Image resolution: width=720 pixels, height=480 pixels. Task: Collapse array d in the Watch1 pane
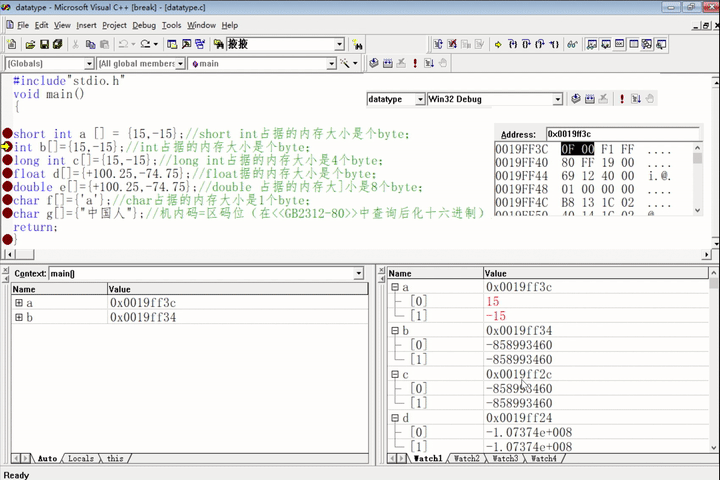point(395,418)
